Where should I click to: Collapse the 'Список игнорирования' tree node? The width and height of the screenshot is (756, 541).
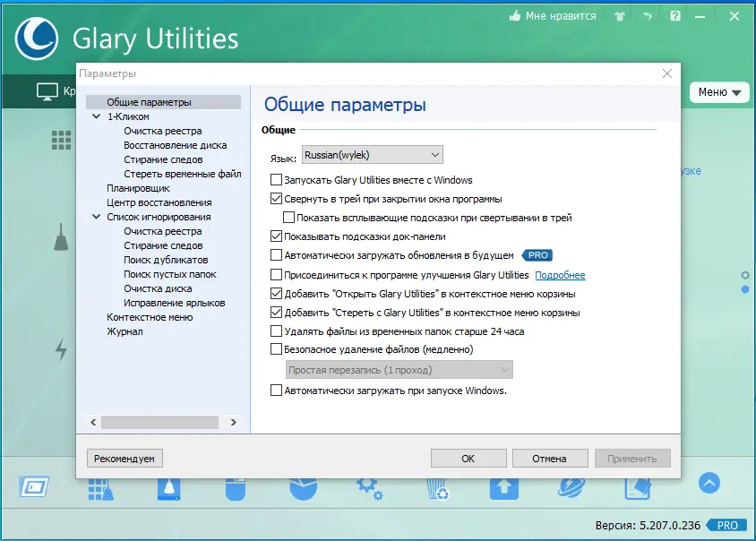97,217
